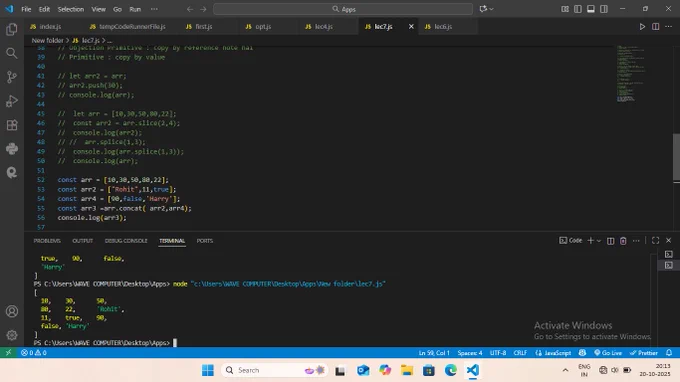Click the Run Code play button
680x382 pixels.
[x=642, y=26]
